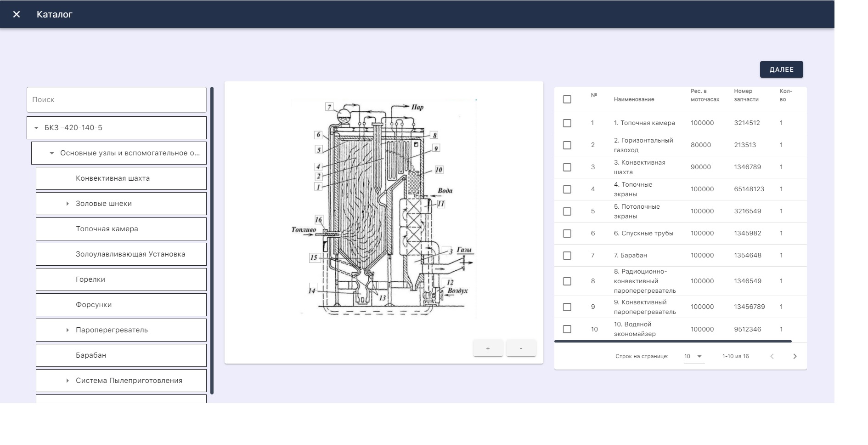Viewport: 868px width, 445px height.
Task: Click part number 1354648
Action: (x=747, y=255)
